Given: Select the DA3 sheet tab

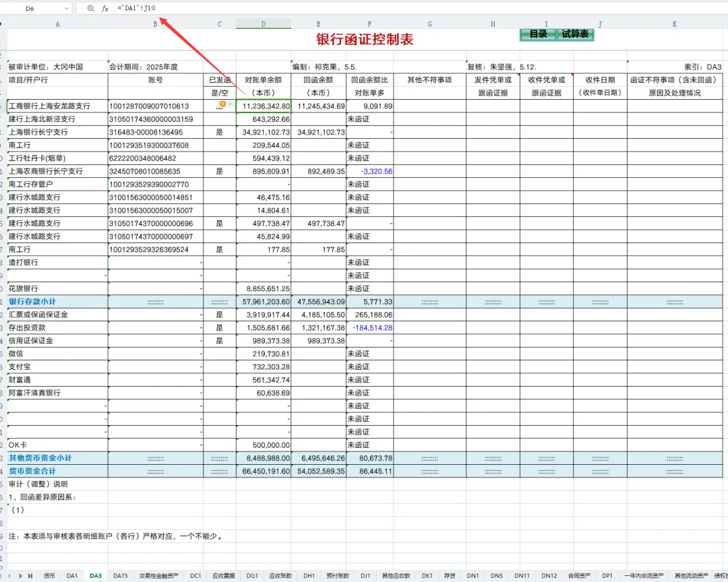Looking at the screenshot, I should pyautogui.click(x=96, y=575).
